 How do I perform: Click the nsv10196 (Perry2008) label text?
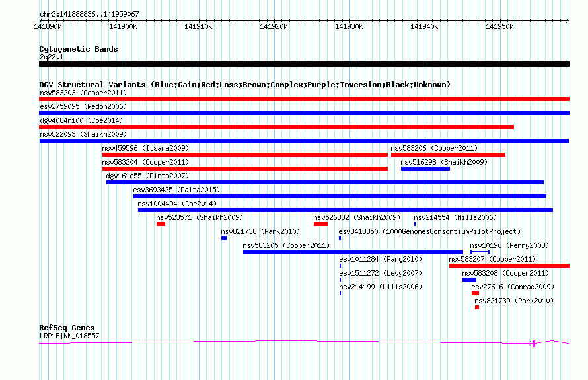(x=509, y=245)
